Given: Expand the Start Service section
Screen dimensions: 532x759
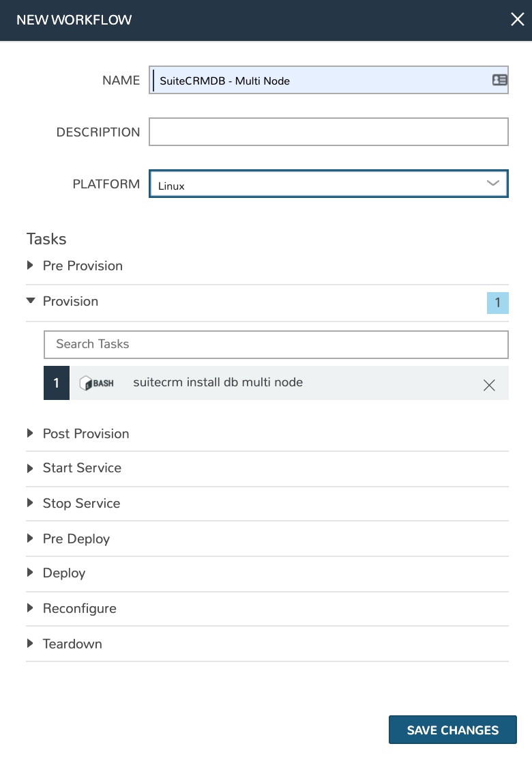Looking at the screenshot, I should tap(82, 468).
